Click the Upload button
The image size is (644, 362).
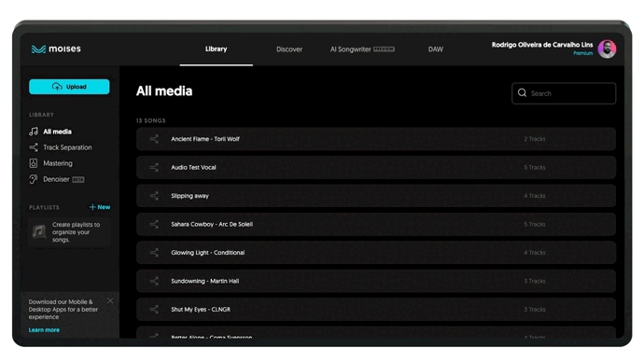[69, 87]
